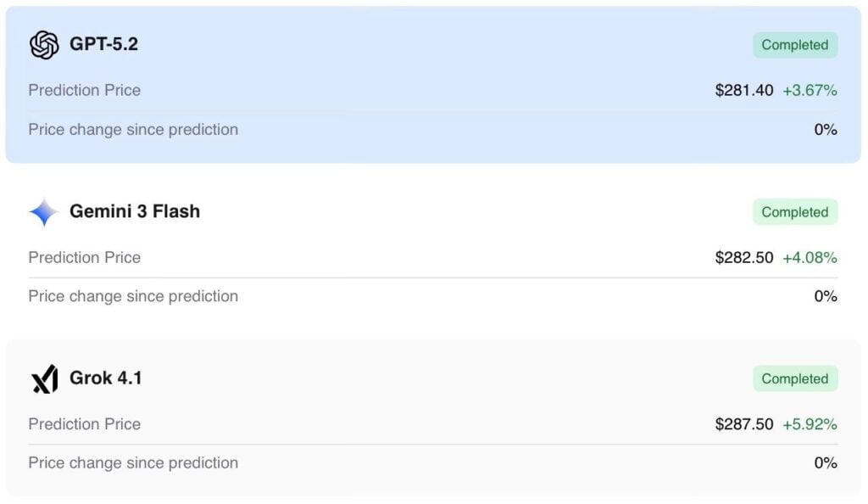Click the $282.50 prediction price
Image resolution: width=868 pixels, height=504 pixels.
tap(744, 257)
